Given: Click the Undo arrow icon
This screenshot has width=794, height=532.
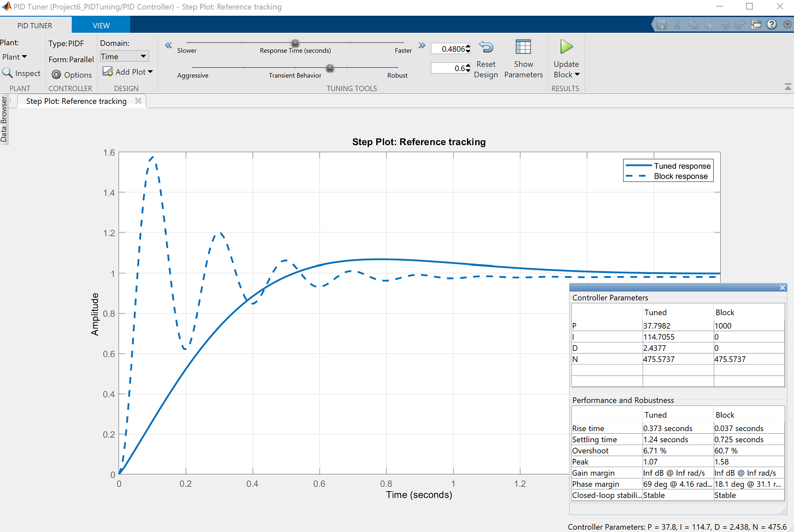Looking at the screenshot, I should [725, 25].
